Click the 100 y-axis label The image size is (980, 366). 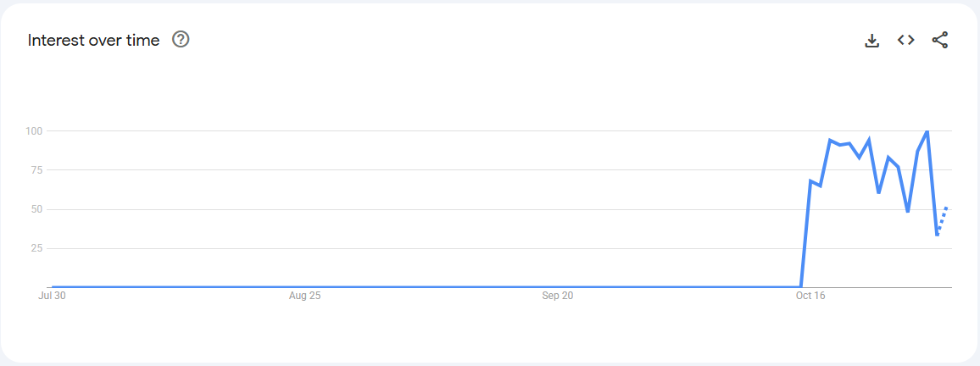34,131
